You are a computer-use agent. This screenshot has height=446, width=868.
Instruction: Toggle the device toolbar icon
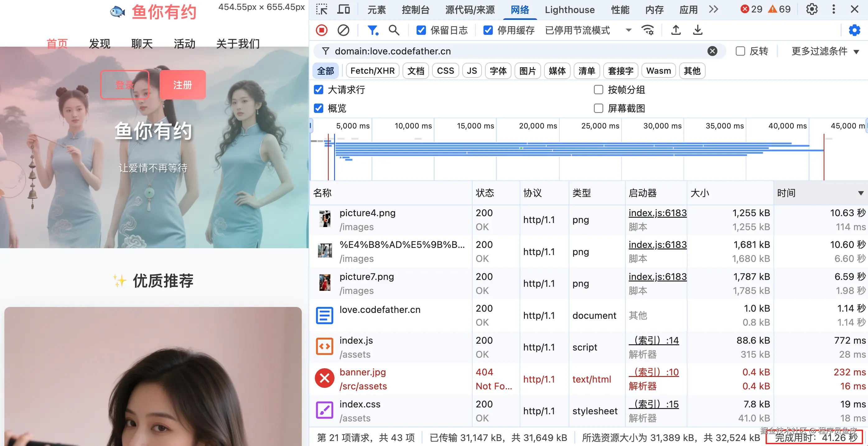[x=343, y=9]
